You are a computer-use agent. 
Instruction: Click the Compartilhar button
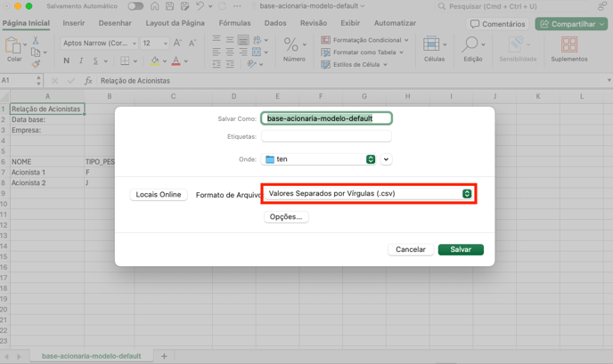tap(571, 24)
